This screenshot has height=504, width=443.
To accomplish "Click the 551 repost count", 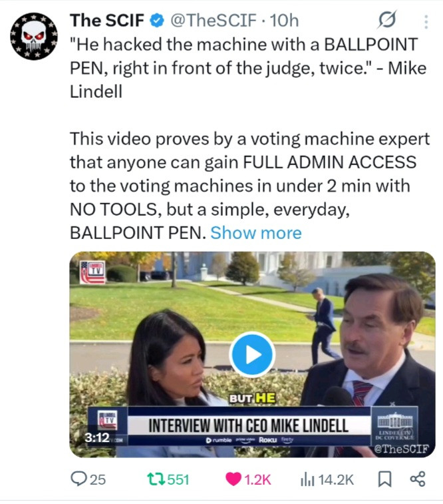I will pos(178,479).
